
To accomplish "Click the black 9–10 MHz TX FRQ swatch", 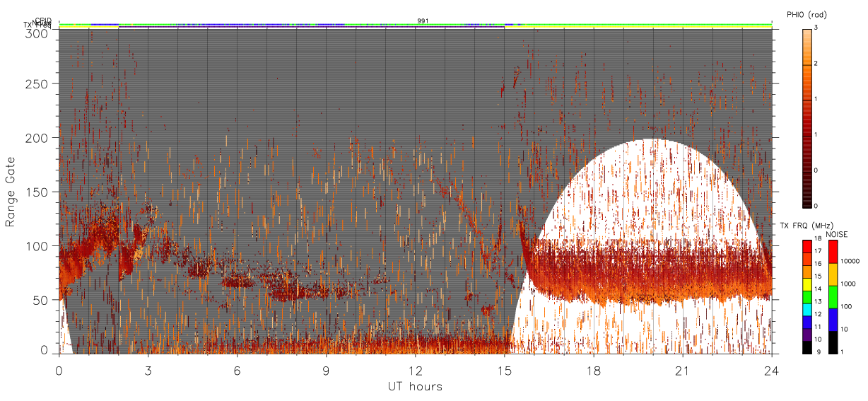I will (807, 347).
